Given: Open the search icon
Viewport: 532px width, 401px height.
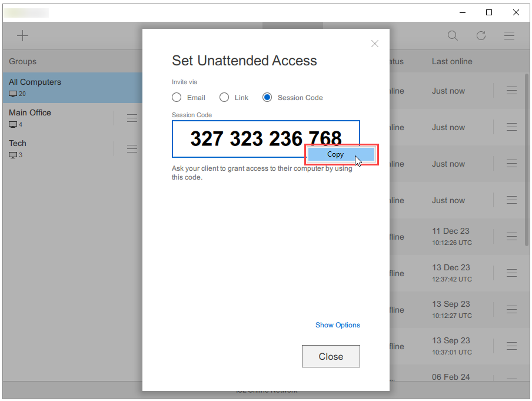Looking at the screenshot, I should coord(453,36).
